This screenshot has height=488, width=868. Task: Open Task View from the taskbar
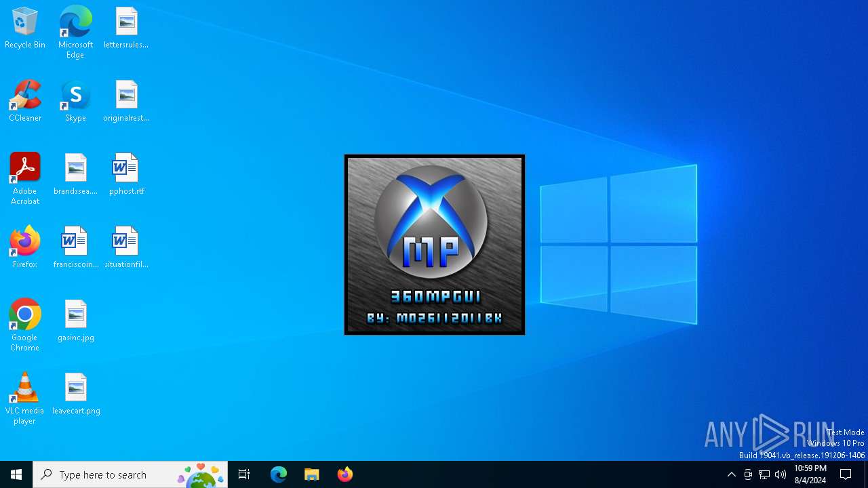[x=244, y=474]
